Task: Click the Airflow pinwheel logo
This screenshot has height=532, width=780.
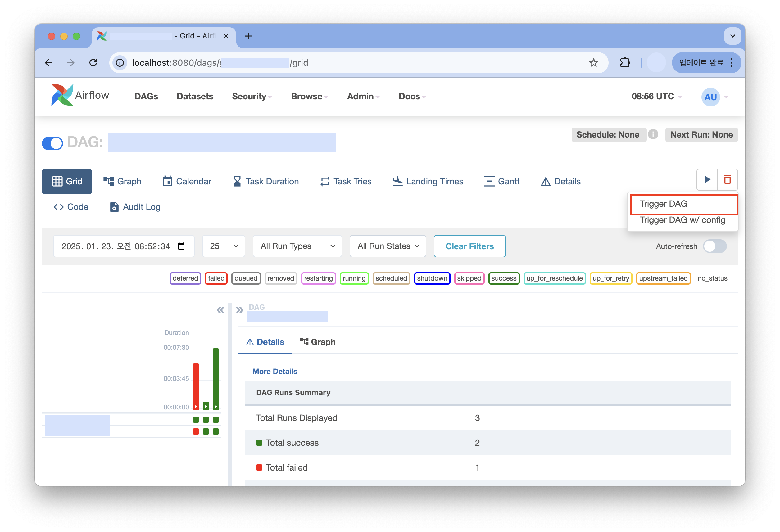Action: [x=62, y=95]
